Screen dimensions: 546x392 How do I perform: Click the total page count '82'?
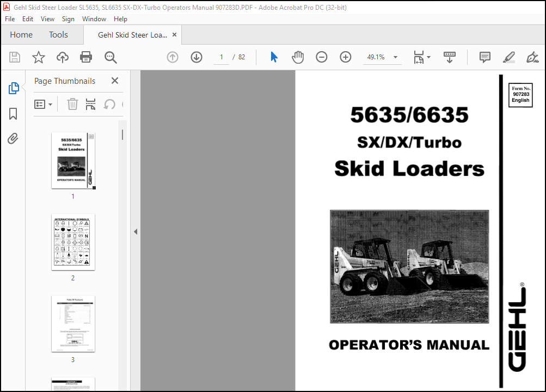(242, 57)
